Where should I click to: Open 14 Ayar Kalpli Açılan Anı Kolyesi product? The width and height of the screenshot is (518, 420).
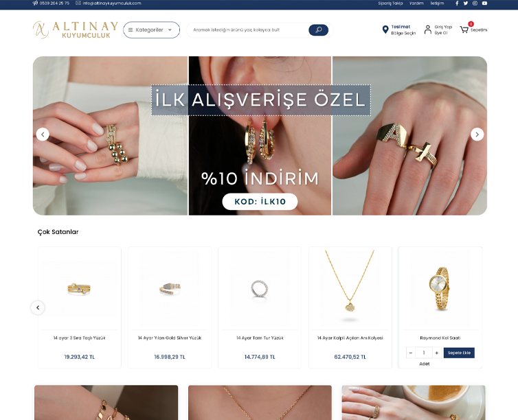[x=350, y=338]
